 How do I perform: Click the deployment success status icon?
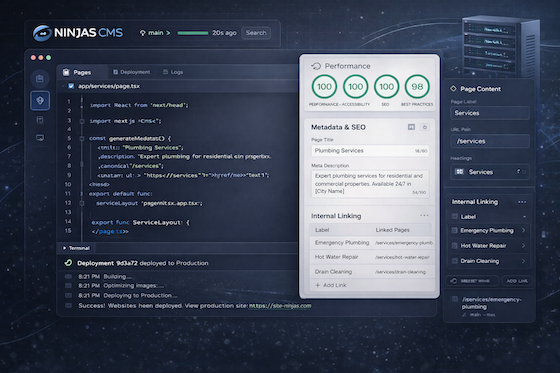tap(68, 263)
